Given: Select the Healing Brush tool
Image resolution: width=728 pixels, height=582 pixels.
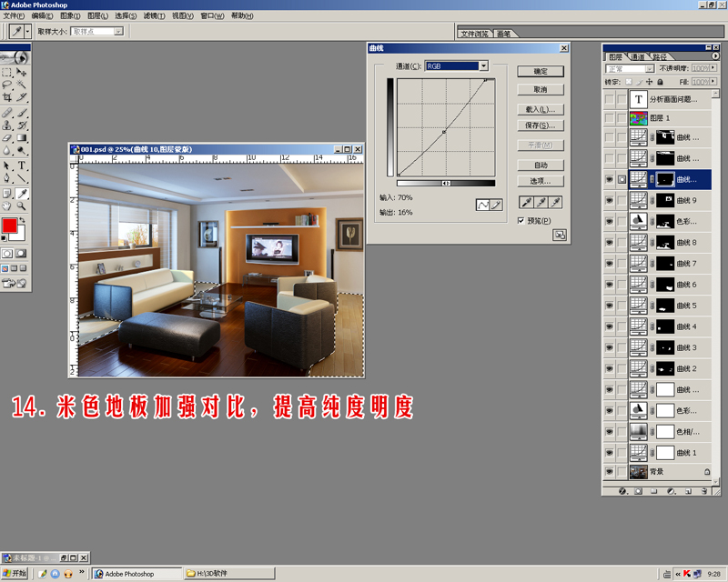Looking at the screenshot, I should [x=7, y=113].
